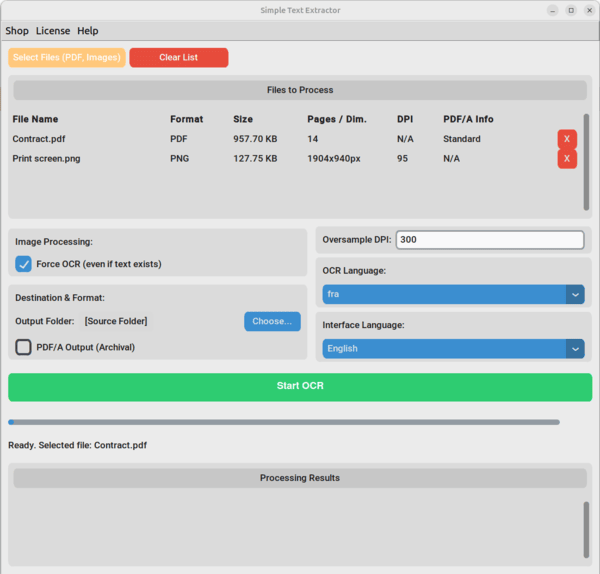Click the Select Files (PDF, Images) button
This screenshot has width=600, height=574.
pyautogui.click(x=67, y=58)
